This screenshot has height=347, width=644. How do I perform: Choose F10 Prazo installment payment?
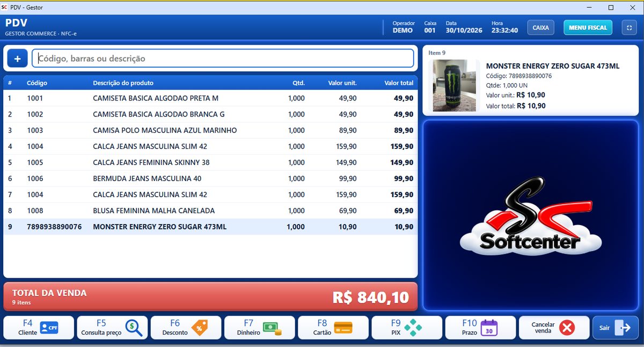[x=480, y=328]
